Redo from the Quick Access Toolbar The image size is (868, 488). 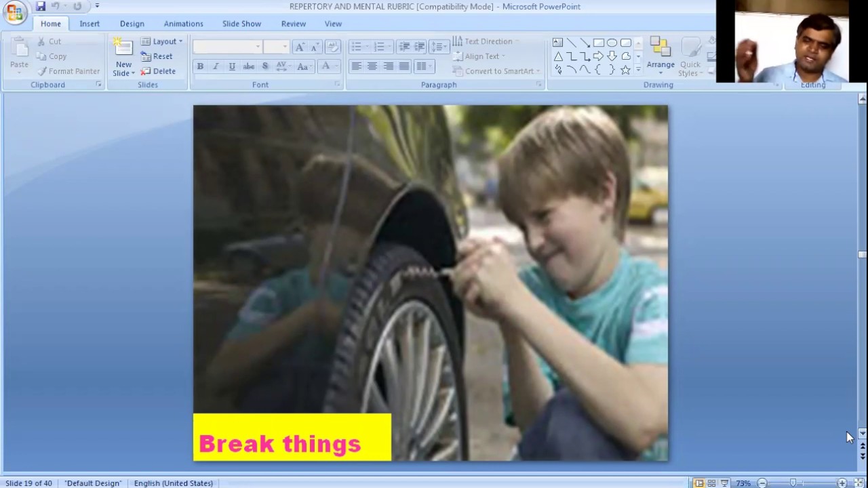77,6
